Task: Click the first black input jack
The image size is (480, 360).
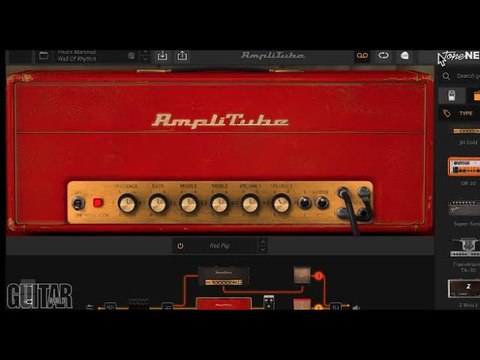Action: pyautogui.click(x=304, y=203)
